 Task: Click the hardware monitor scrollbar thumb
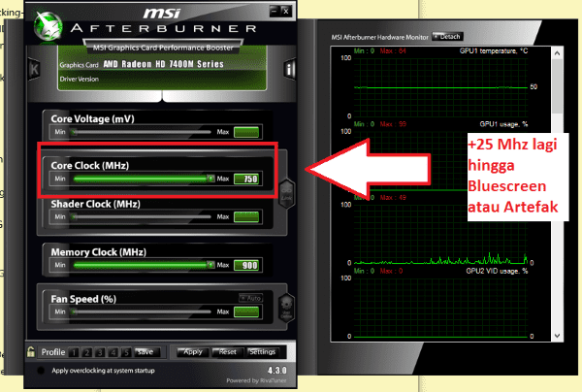557,86
